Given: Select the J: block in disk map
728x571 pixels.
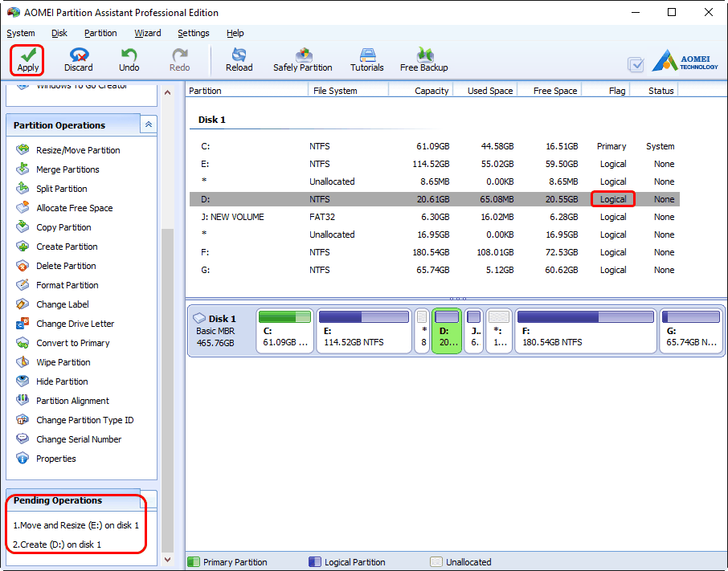Looking at the screenshot, I should [x=473, y=331].
